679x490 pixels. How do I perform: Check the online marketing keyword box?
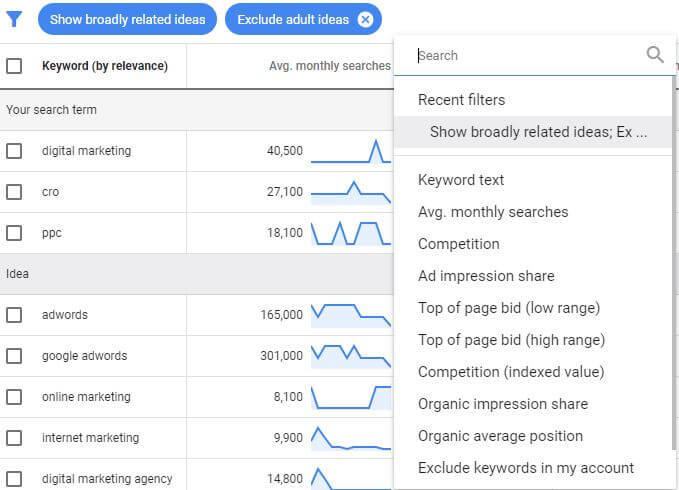pos(14,397)
